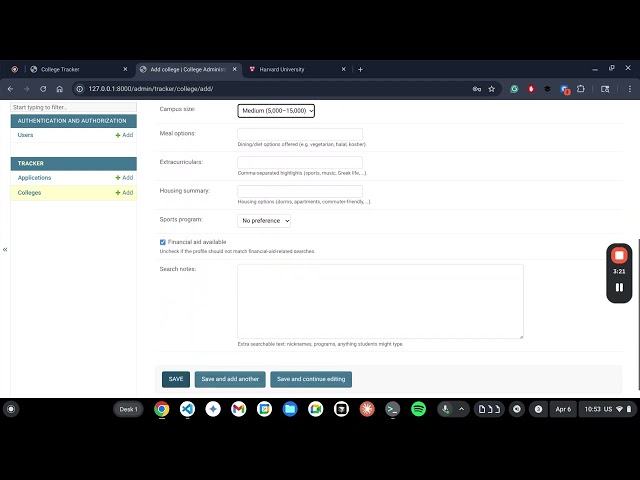
Task: Click the browser address bar URL
Action: 151,89
